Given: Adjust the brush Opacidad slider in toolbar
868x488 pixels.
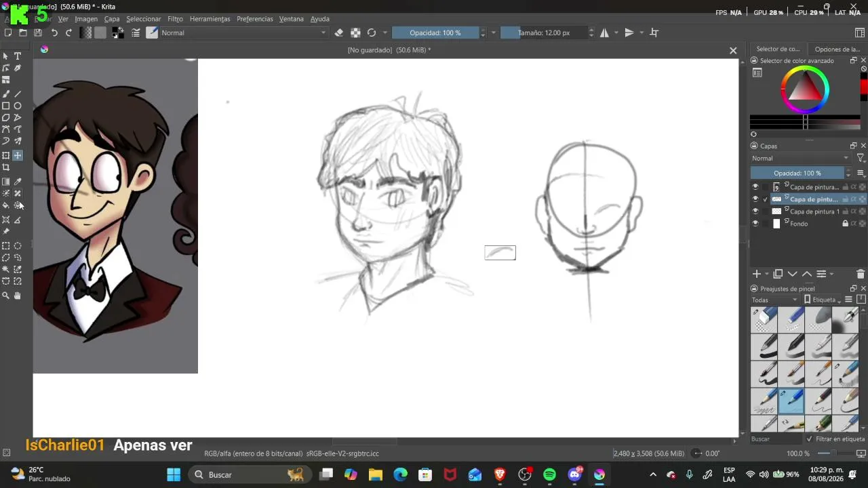Looking at the screenshot, I should click(435, 33).
